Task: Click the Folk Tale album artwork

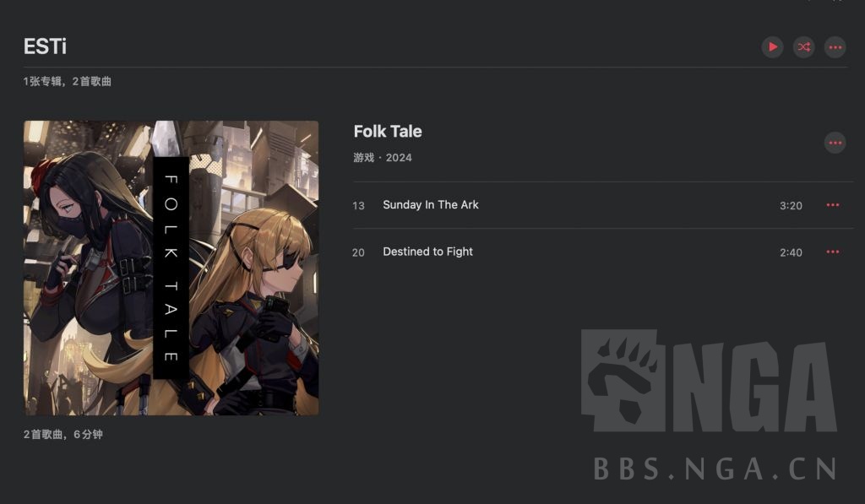Action: (171, 268)
